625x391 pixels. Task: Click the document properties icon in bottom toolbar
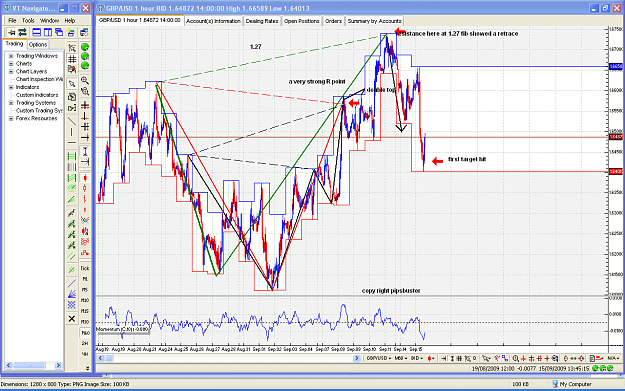(x=593, y=358)
